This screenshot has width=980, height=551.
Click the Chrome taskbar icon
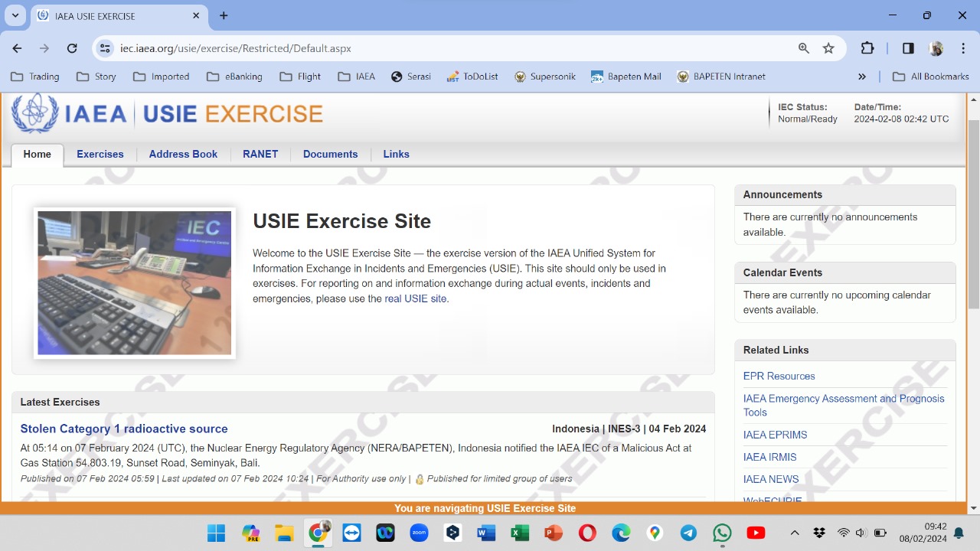tap(318, 533)
